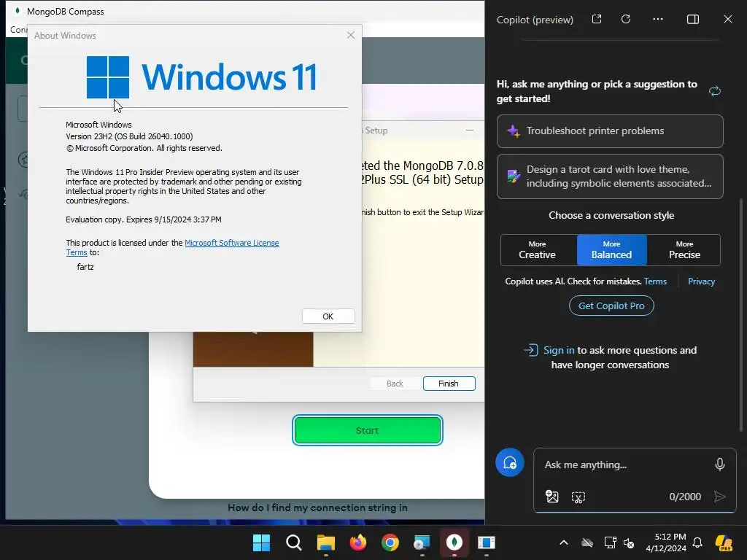Add a screenshot to Copilot prompt
This screenshot has width=747, height=560.
(x=578, y=497)
